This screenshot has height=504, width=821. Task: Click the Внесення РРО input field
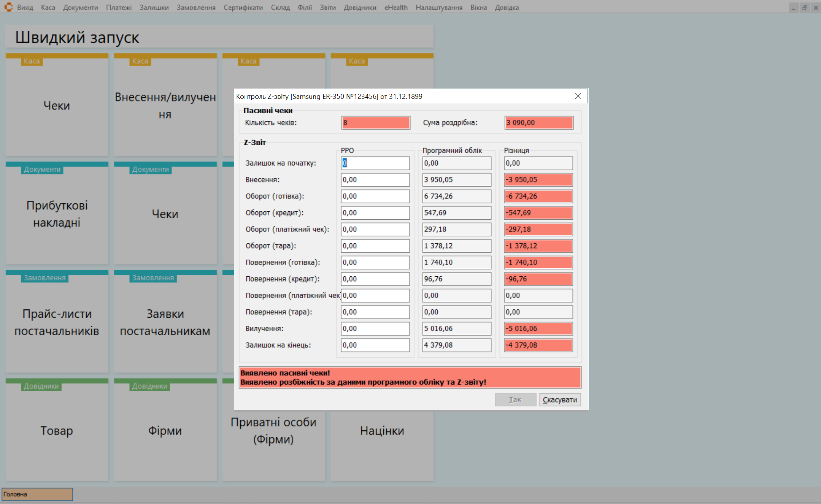375,180
